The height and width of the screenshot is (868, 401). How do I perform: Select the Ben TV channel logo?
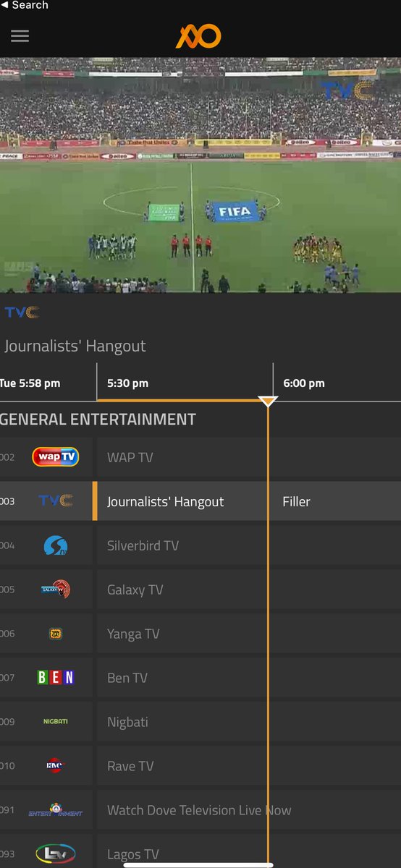(56, 678)
